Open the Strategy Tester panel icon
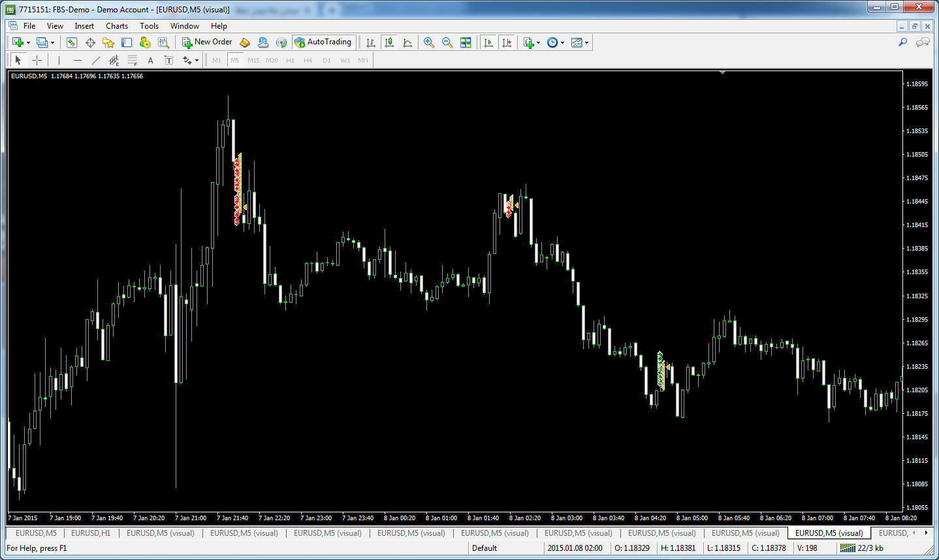 pos(163,42)
